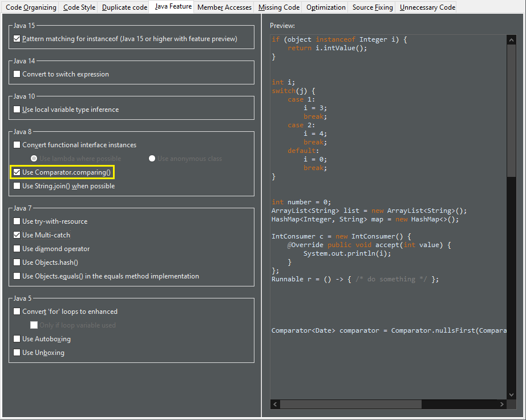Viewport: 526px width, 420px height.
Task: Uncheck Use Comparator.comparing()
Action: 17,172
